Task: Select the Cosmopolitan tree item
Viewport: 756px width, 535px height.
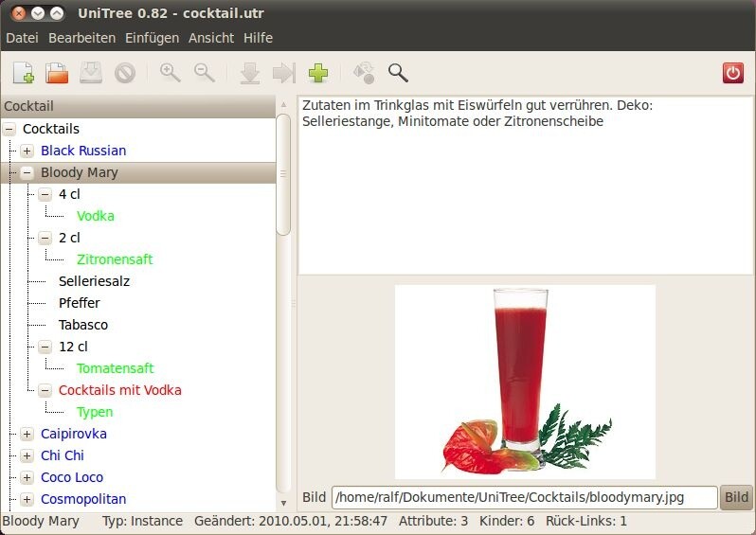Action: click(83, 499)
